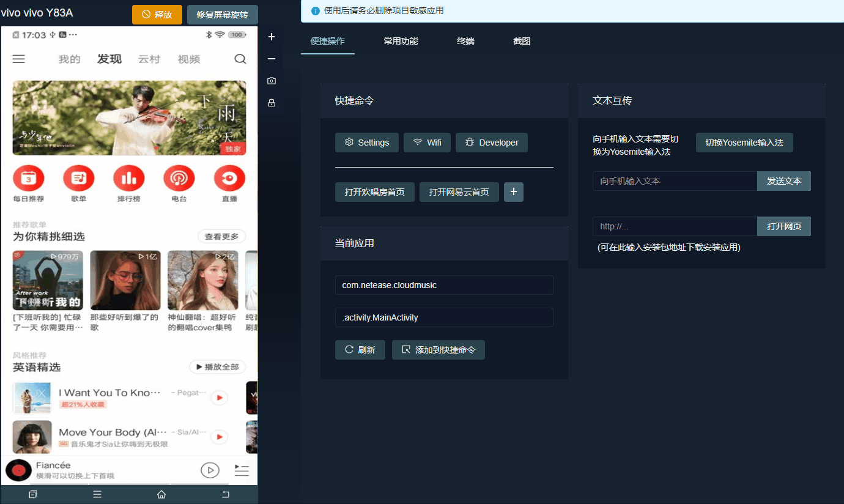The width and height of the screenshot is (844, 504).
Task: Click the com.netease.cloudmusic package field
Action: (444, 285)
